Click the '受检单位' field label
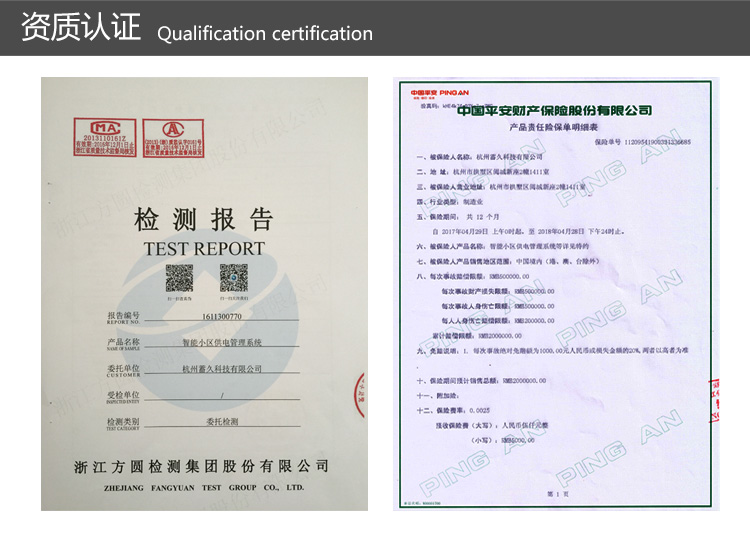This screenshot has width=750, height=546. coord(123,395)
